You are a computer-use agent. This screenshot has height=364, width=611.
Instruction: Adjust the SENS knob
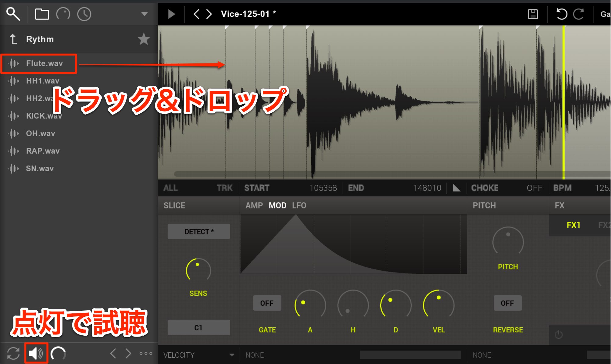click(x=198, y=270)
